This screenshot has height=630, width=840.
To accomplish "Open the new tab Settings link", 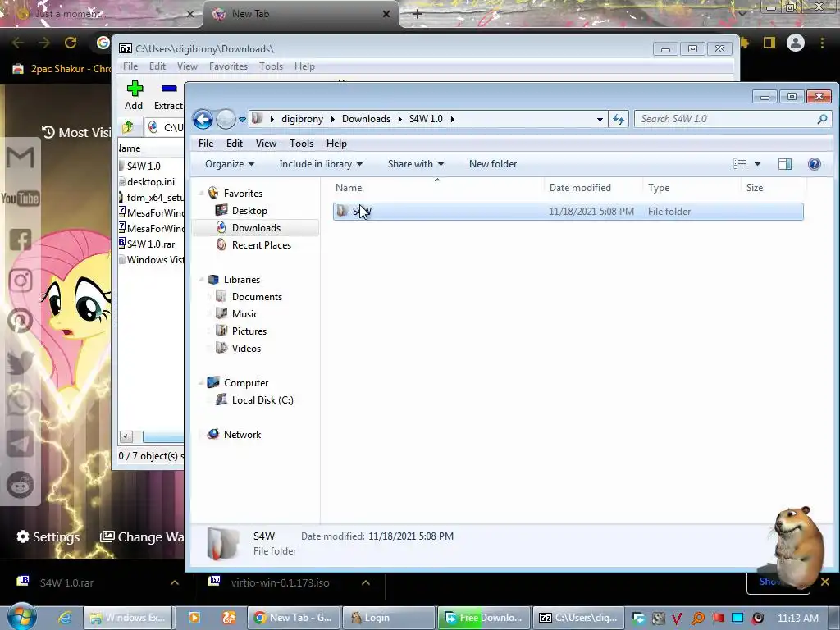I will 48,536.
